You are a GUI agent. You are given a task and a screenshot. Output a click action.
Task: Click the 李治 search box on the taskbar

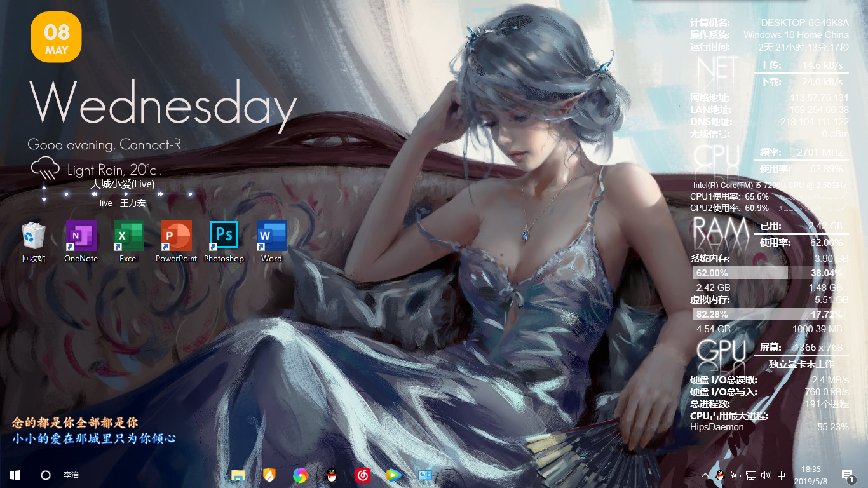click(71, 475)
